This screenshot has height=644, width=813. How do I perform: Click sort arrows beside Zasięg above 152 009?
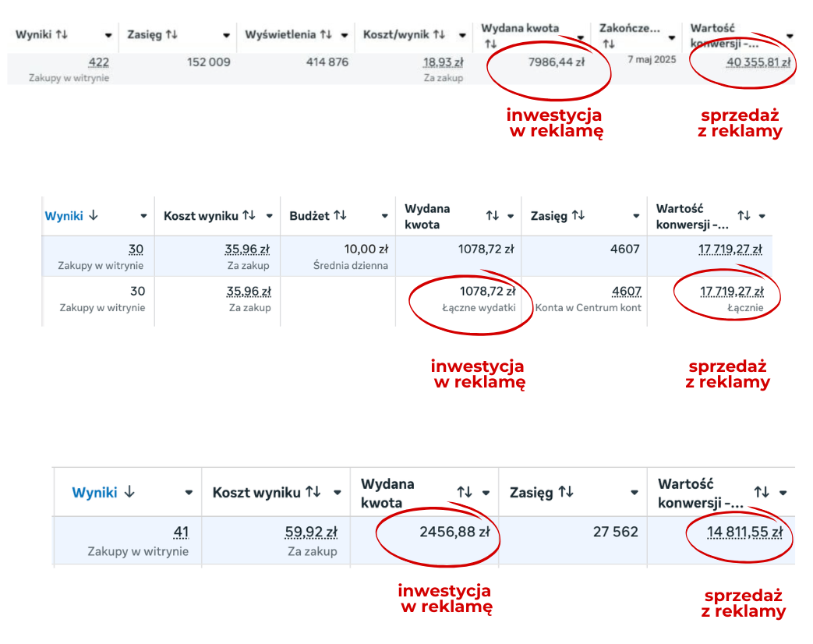(171, 35)
